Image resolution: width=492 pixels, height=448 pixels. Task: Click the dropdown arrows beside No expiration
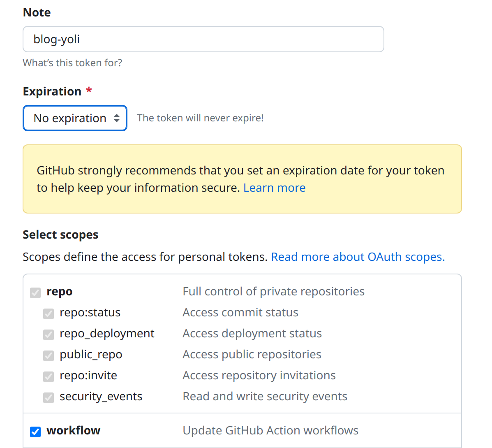tap(117, 118)
